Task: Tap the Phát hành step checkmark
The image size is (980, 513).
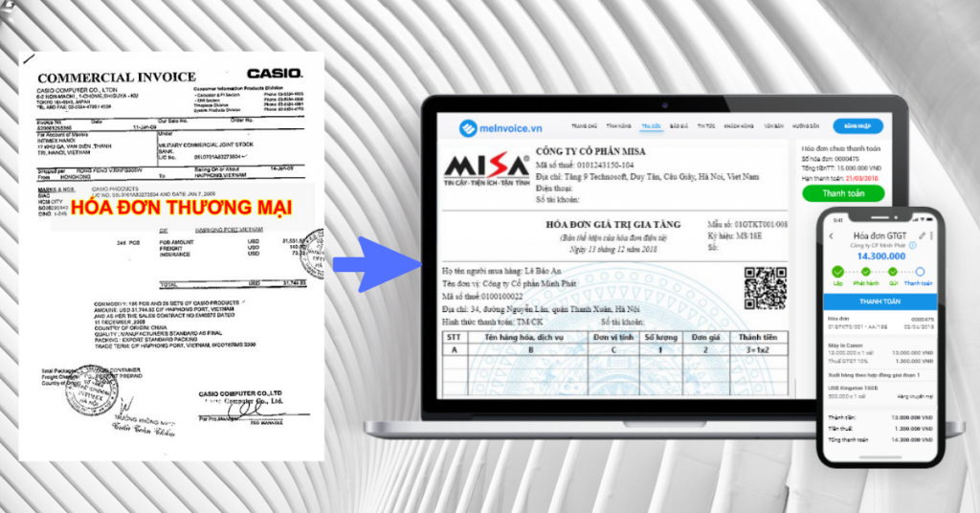Action: tap(865, 272)
